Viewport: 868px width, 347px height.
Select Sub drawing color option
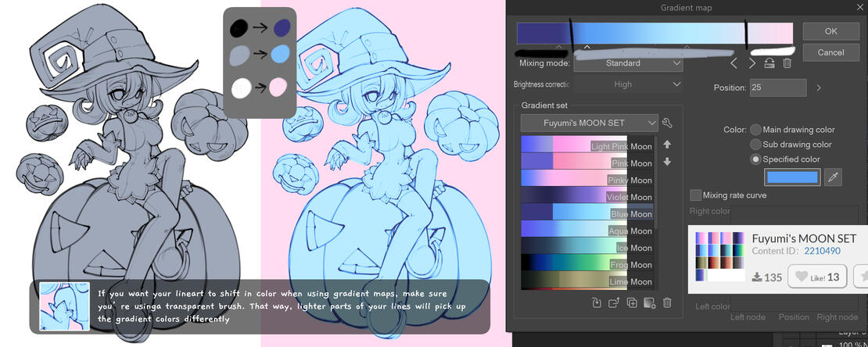[755, 145]
